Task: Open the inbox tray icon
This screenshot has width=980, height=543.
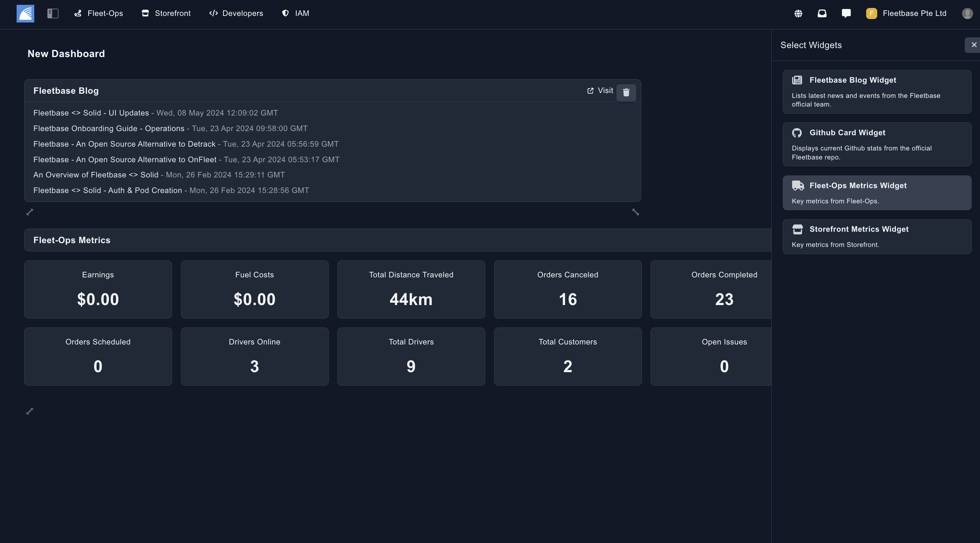Action: pyautogui.click(x=822, y=14)
